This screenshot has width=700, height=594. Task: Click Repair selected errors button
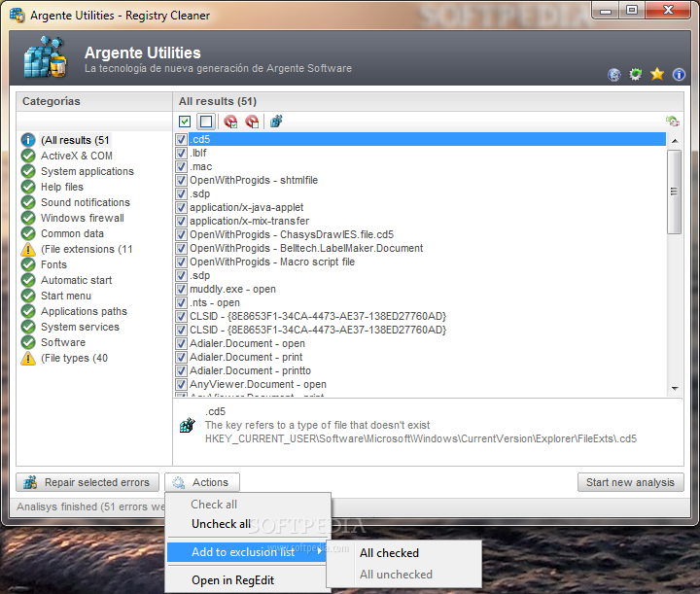87,482
